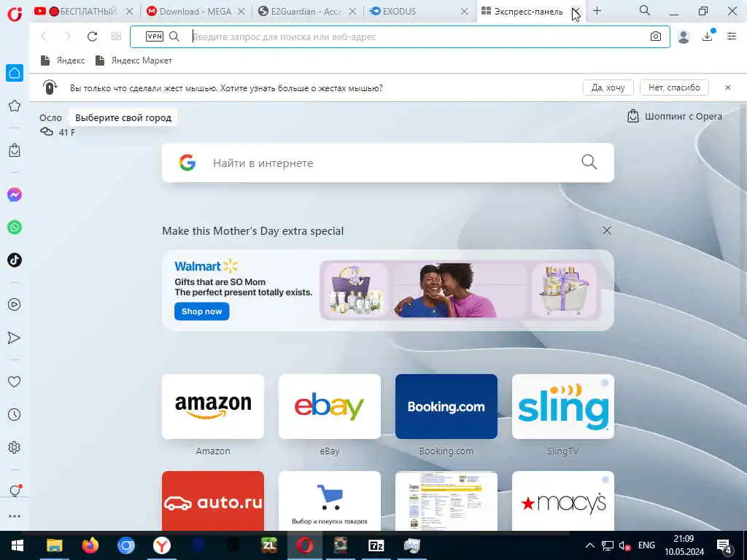747x560 pixels.
Task: Go to the Start Page sidebar icon
Action: tap(15, 73)
